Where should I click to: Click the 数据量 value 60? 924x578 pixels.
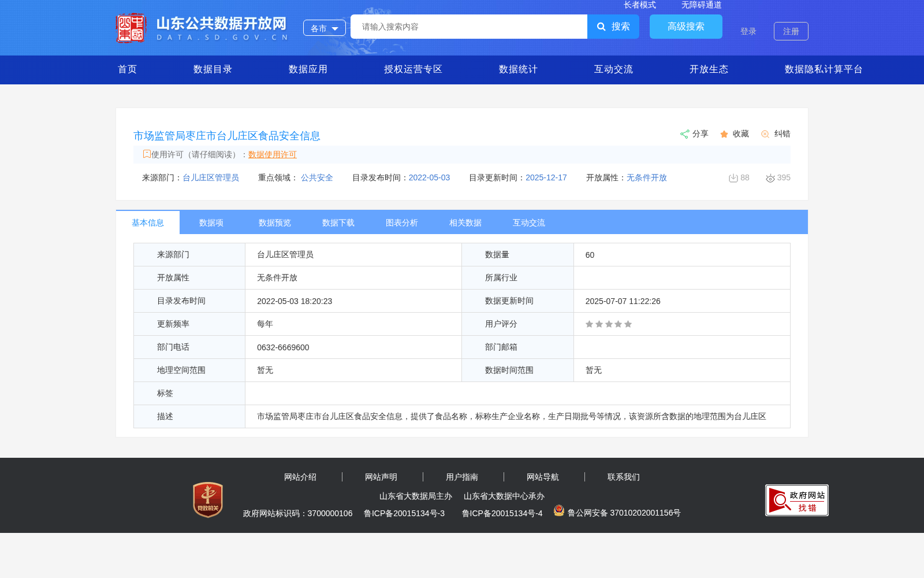[590, 255]
